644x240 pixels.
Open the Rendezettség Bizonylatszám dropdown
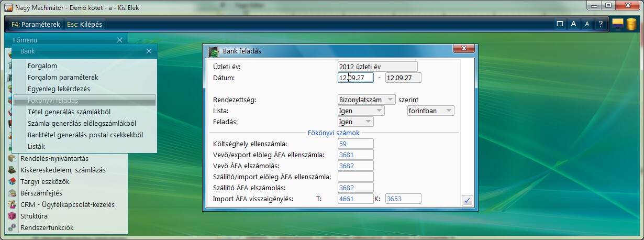click(x=367, y=100)
